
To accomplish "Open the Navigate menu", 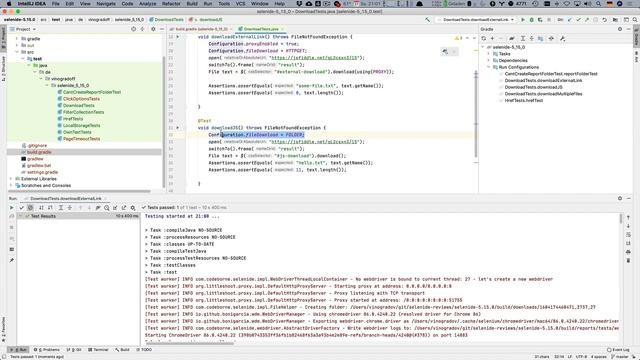I will [x=106, y=4].
